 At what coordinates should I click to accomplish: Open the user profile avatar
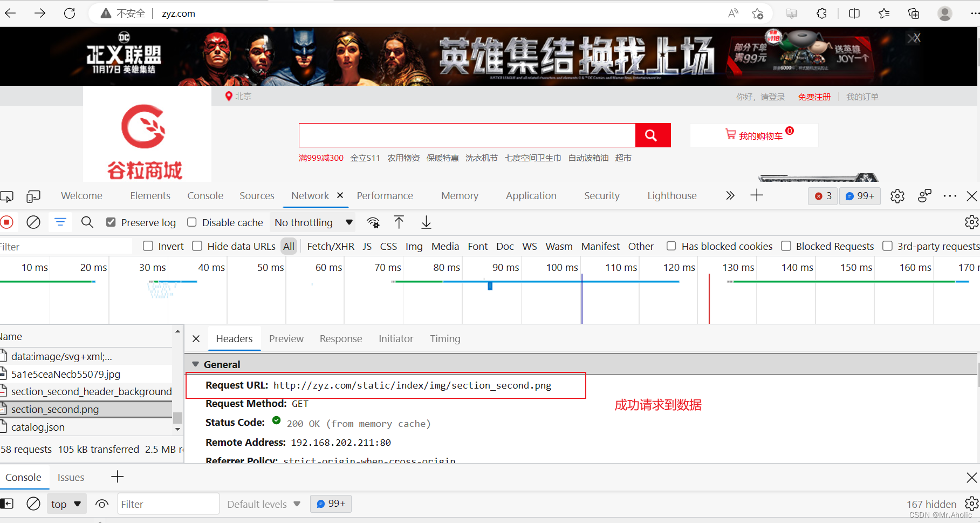tap(945, 13)
